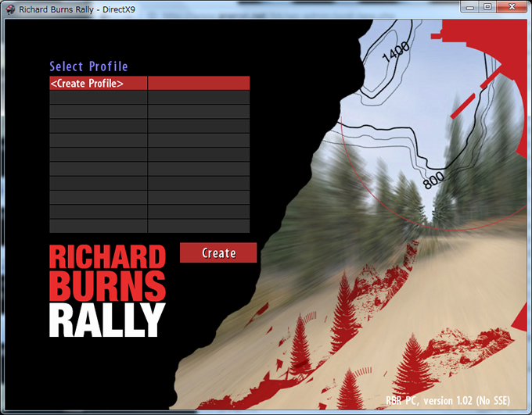Image resolution: width=532 pixels, height=415 pixels.
Task: Close the Richard Burns Rally window
Action: click(x=512, y=7)
